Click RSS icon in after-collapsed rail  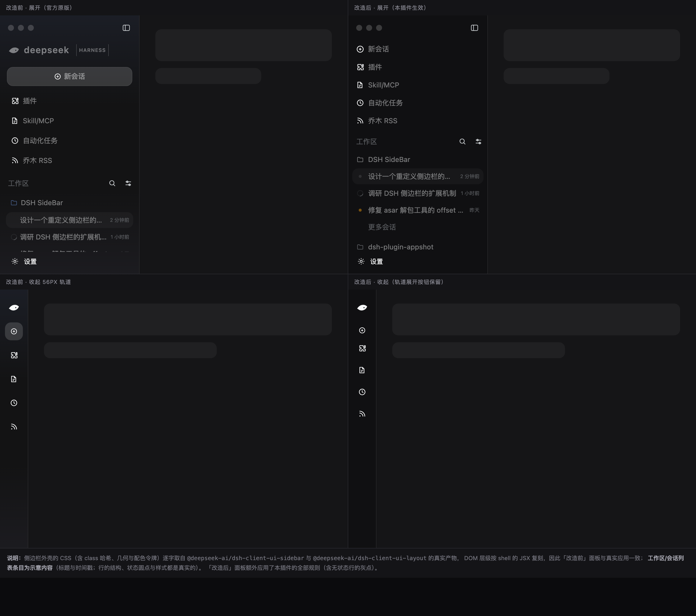(362, 414)
